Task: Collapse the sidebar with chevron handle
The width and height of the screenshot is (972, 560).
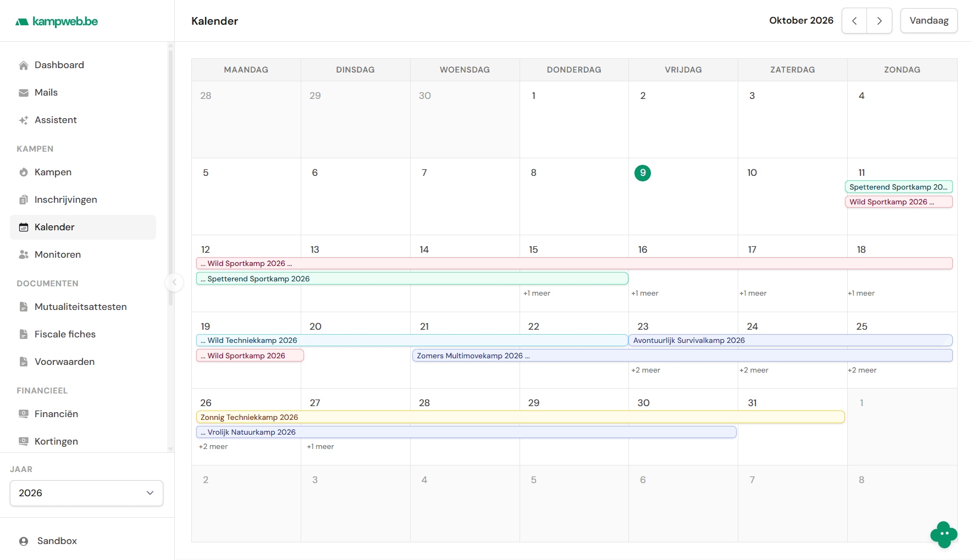Action: [x=174, y=282]
